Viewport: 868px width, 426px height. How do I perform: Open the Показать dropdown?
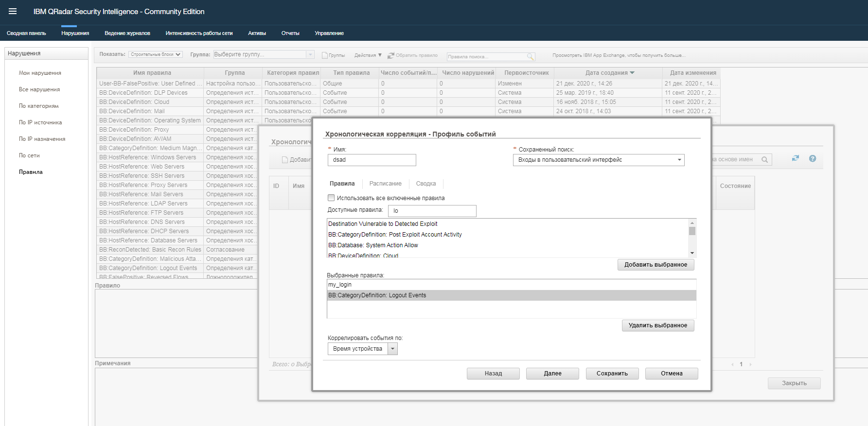pos(156,54)
